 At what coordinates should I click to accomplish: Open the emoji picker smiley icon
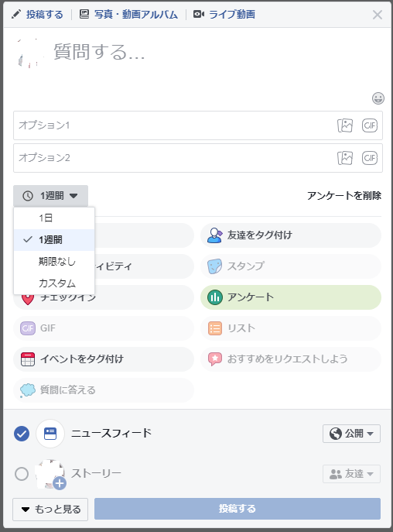(x=378, y=98)
